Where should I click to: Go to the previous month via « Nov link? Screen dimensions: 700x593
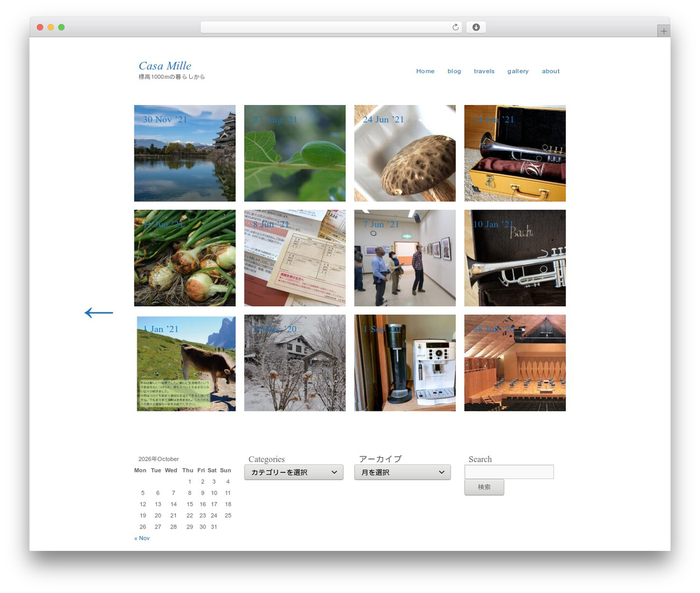(x=142, y=538)
